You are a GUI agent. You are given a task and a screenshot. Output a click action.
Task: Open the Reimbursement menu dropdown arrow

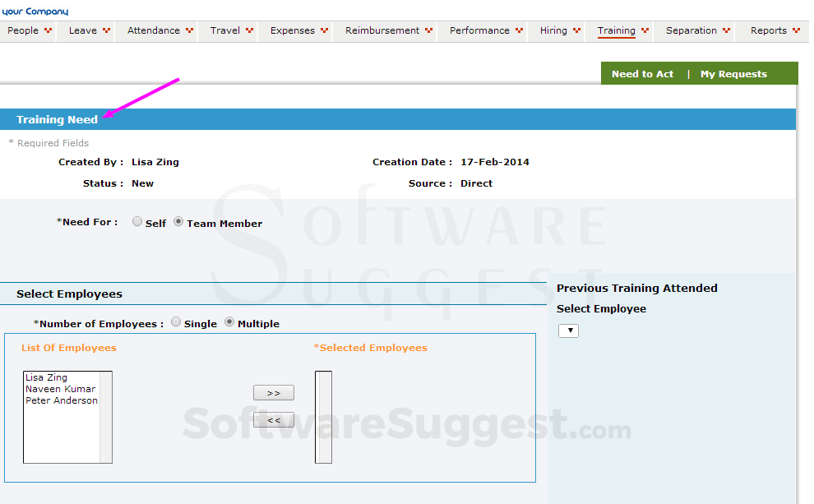[429, 30]
